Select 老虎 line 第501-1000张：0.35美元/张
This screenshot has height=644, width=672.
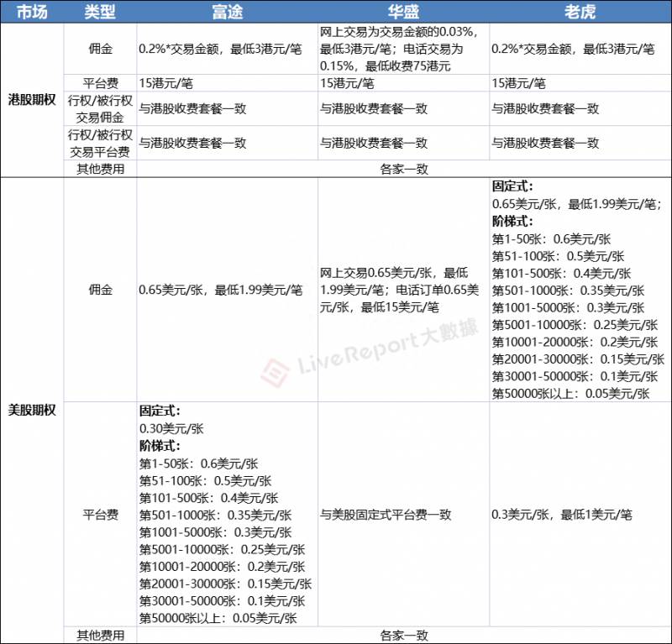click(568, 291)
